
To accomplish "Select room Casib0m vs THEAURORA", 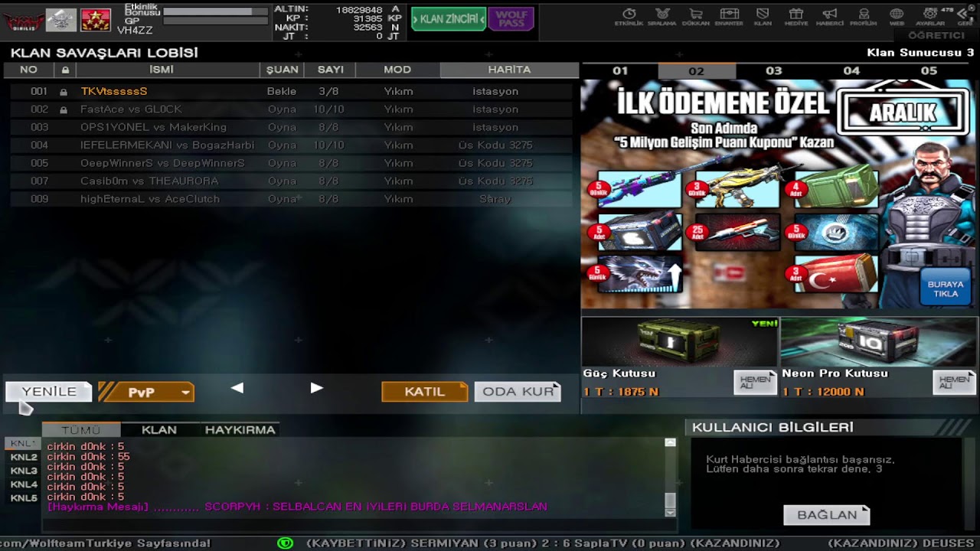I will [291, 181].
